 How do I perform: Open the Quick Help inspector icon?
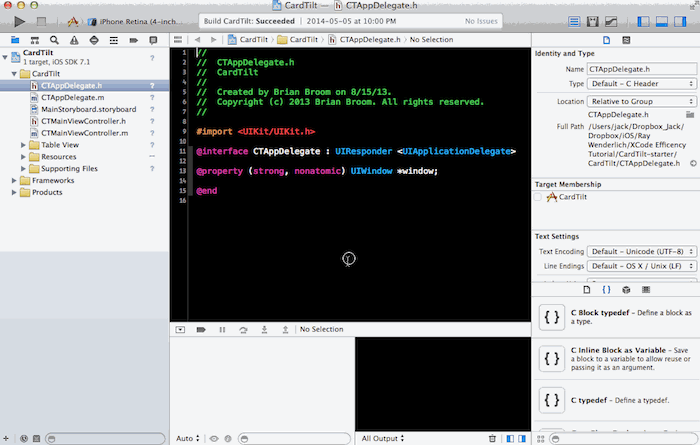click(626, 40)
